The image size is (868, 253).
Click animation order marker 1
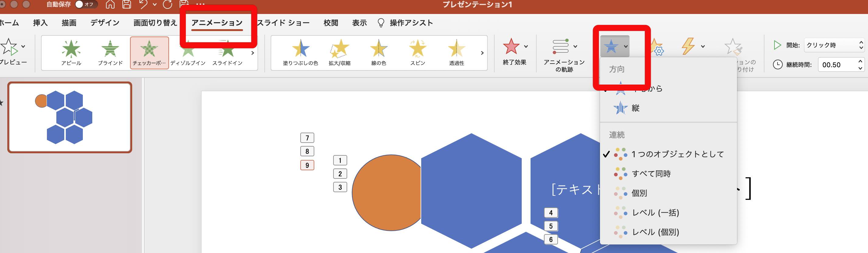click(x=340, y=161)
